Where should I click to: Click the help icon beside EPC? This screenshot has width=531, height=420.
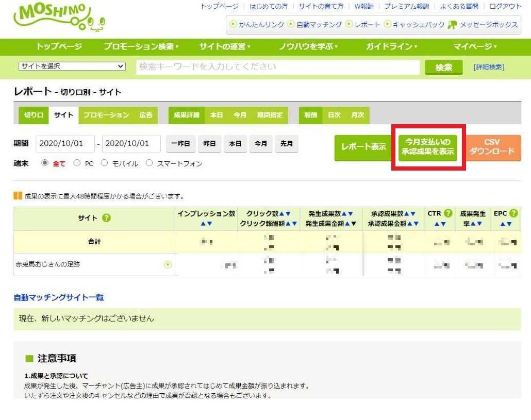point(513,213)
